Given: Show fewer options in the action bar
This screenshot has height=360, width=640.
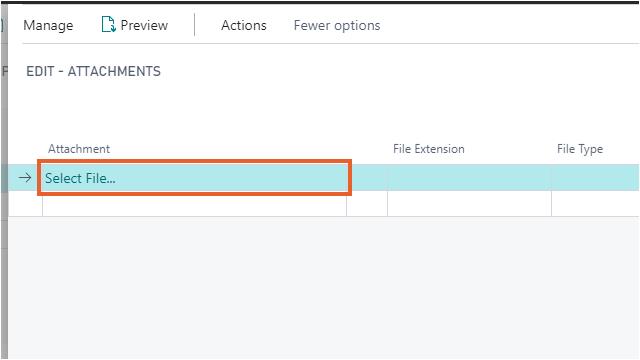Looking at the screenshot, I should (x=337, y=25).
